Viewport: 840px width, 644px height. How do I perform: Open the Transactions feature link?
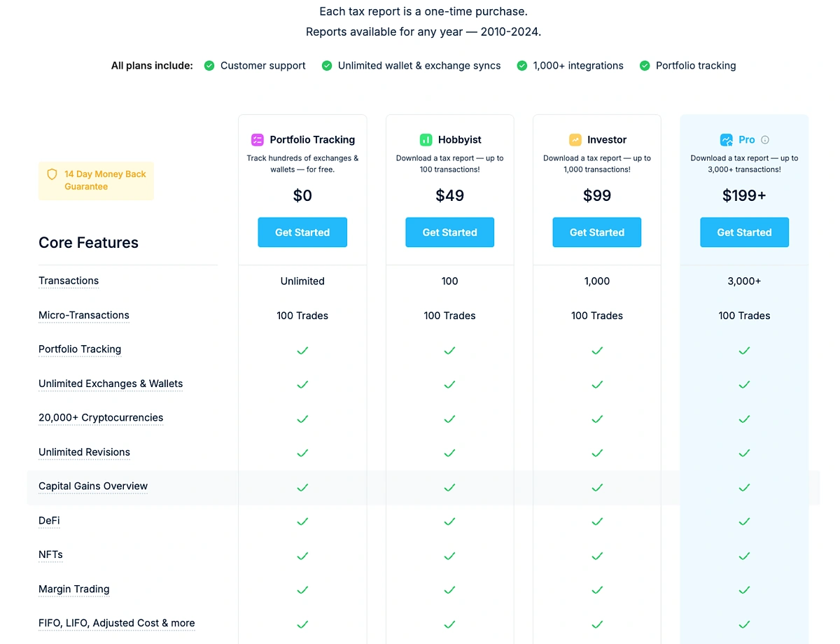(68, 281)
